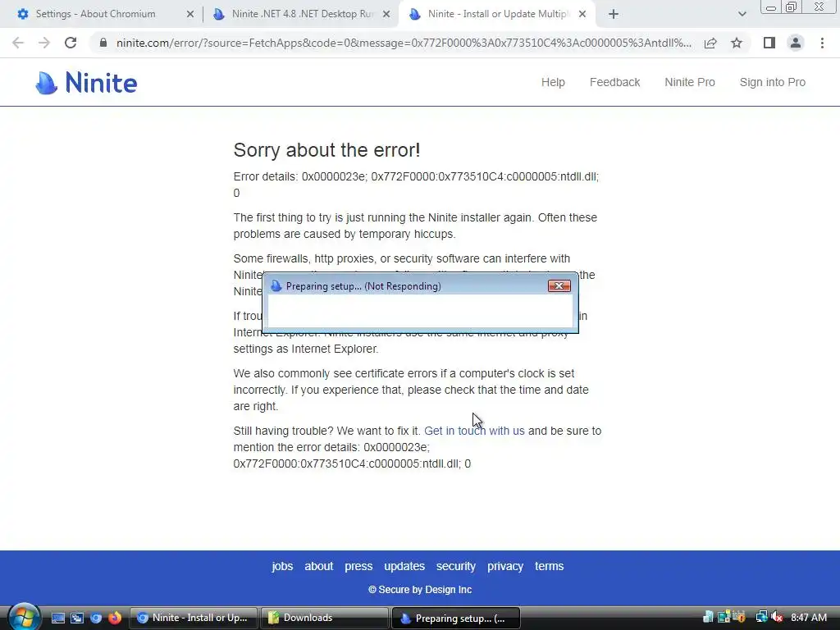Go forward to the next page
The width and height of the screenshot is (840, 630).
[x=44, y=43]
